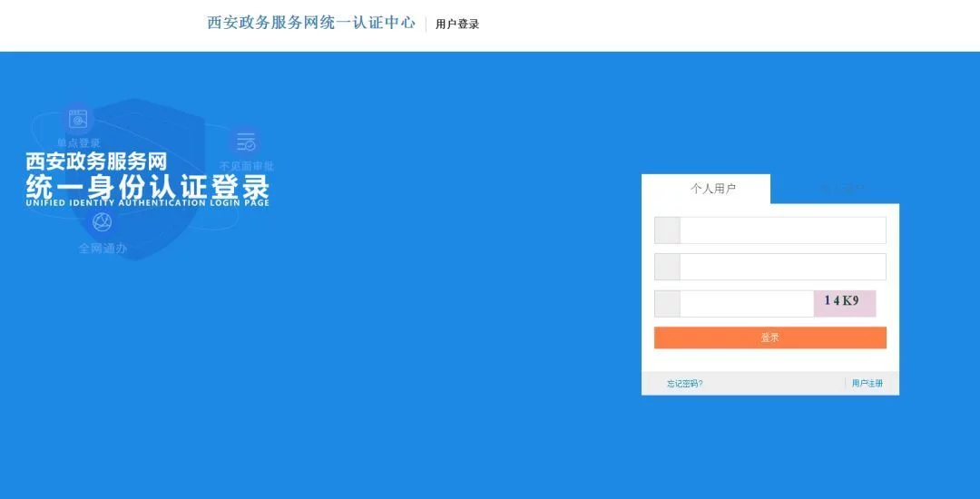Refresh the 14K9 captcha image
980x499 pixels.
click(x=845, y=304)
